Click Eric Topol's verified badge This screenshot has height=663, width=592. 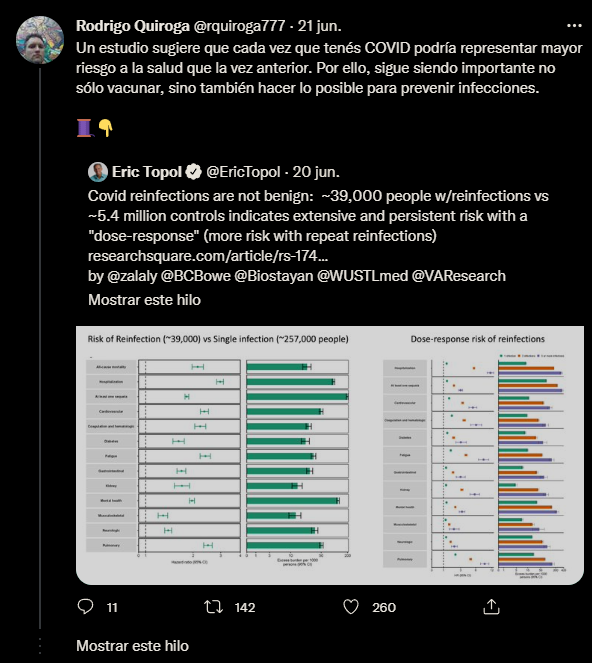[x=194, y=172]
